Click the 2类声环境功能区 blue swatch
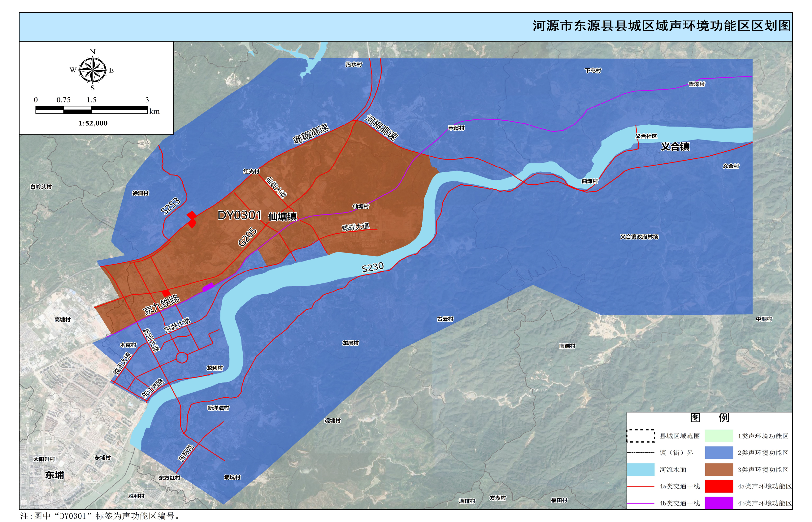812x522 pixels. coord(719,452)
